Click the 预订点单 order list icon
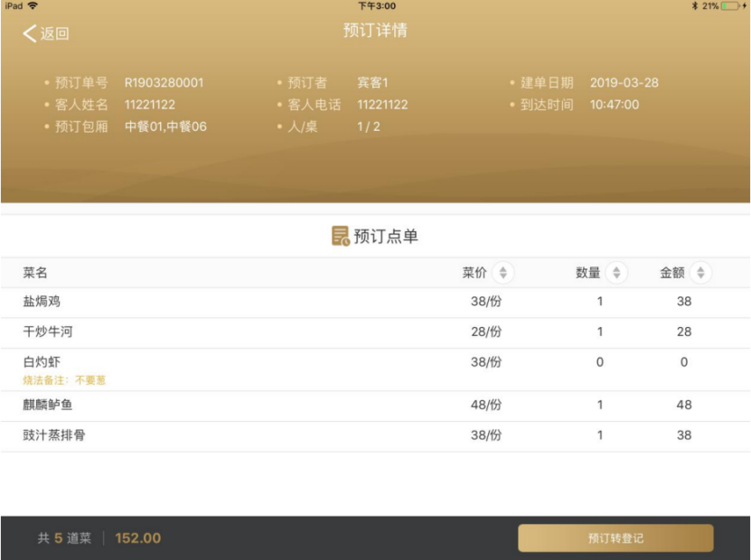This screenshot has height=560, width=751. click(341, 236)
